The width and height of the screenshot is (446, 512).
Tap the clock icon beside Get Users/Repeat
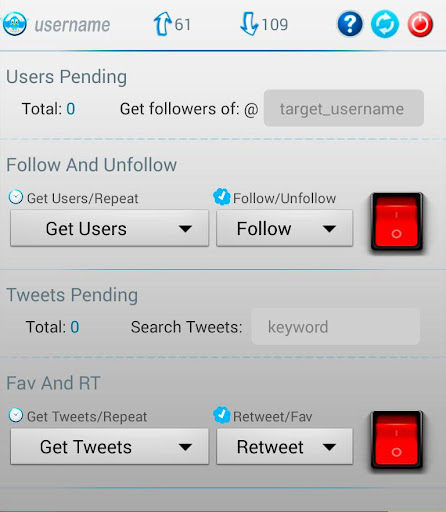pos(16,197)
